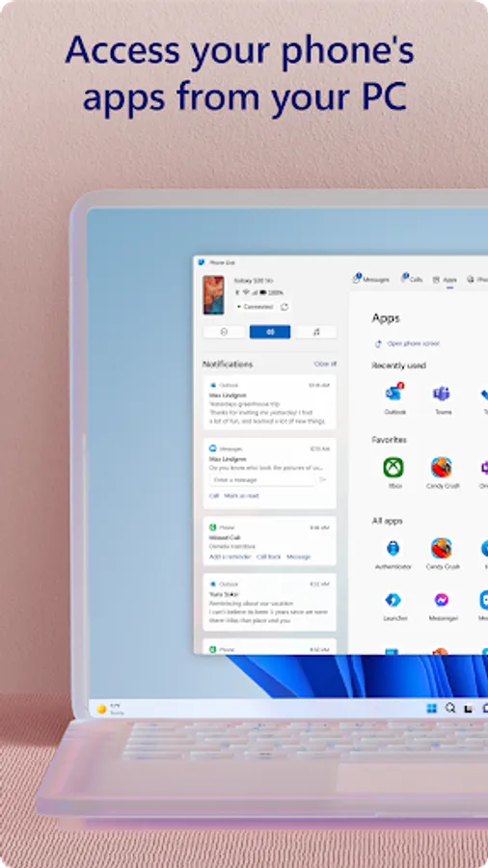This screenshot has height=868, width=488.
Task: Click Message on the missed call notification
Action: pos(299,556)
